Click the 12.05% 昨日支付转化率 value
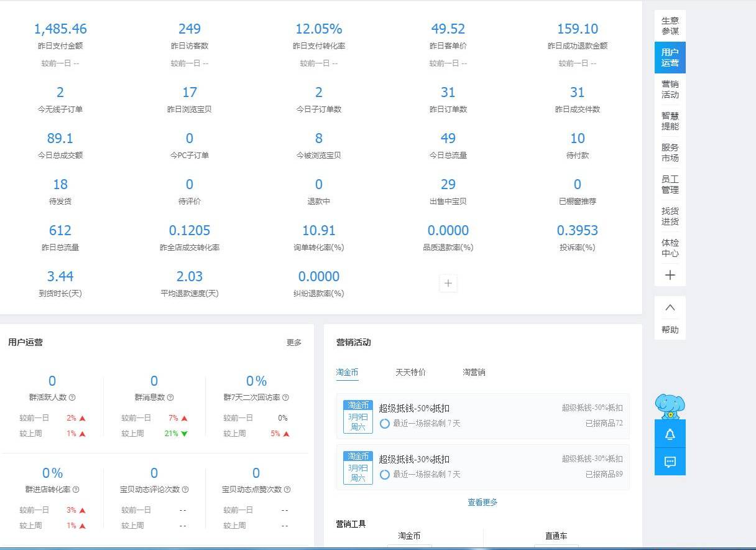 coord(319,29)
